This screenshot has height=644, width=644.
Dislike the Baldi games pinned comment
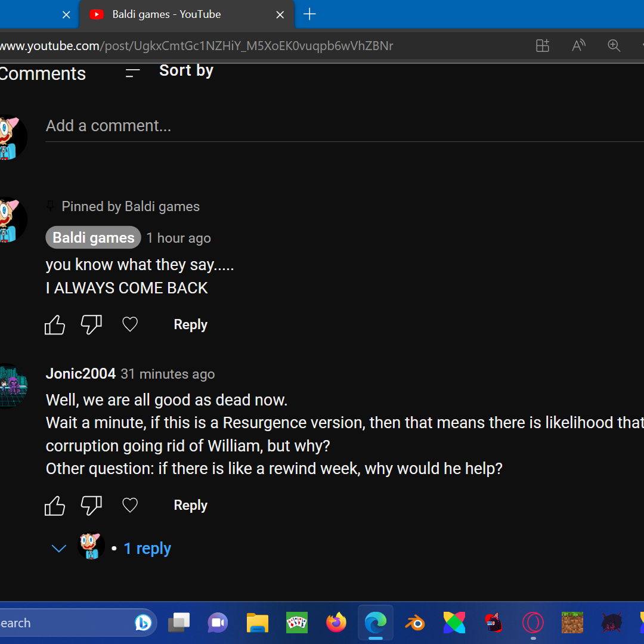click(91, 325)
